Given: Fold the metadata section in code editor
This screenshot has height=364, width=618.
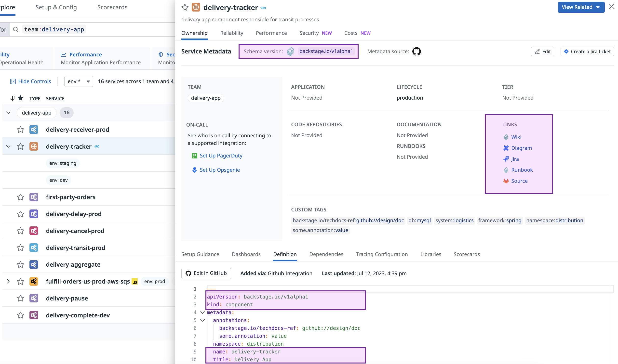Looking at the screenshot, I should pos(202,312).
